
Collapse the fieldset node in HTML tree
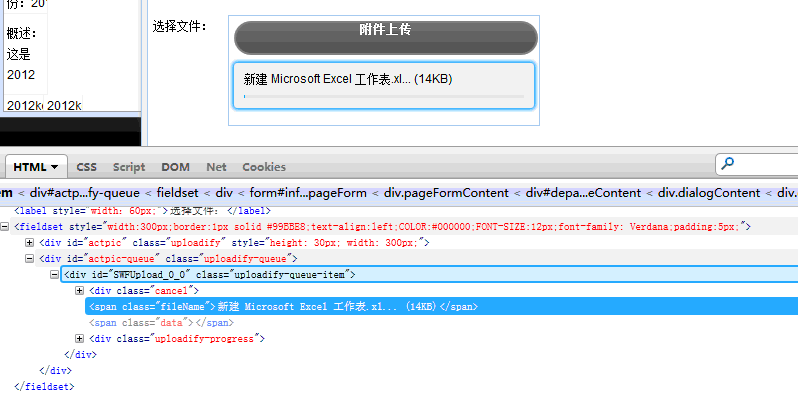pos(5,227)
